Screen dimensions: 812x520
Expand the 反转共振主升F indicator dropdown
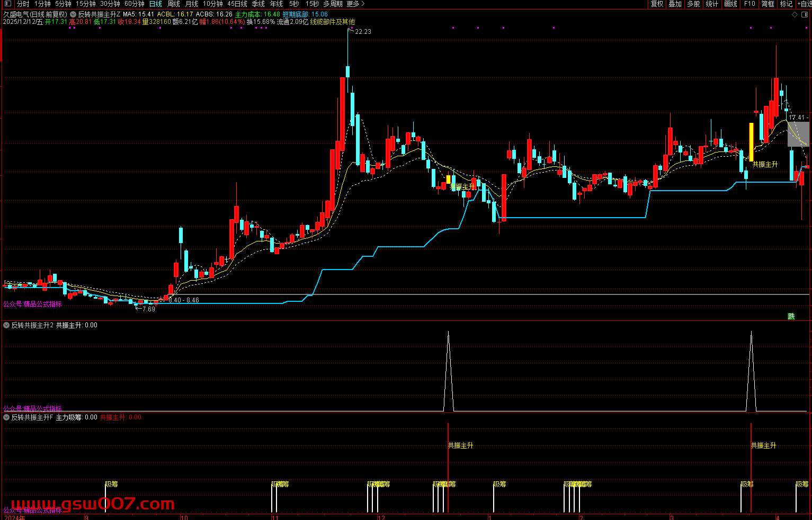click(x=6, y=417)
